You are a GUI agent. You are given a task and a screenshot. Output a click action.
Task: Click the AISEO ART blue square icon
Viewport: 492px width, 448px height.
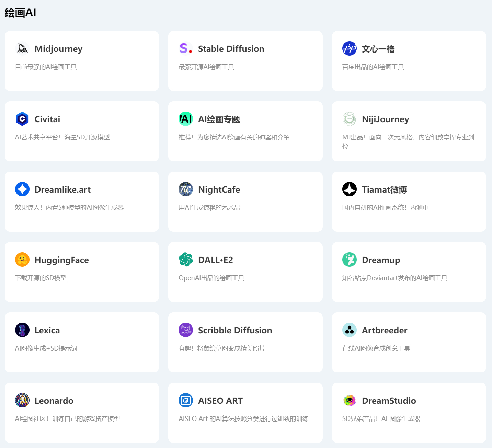[186, 400]
